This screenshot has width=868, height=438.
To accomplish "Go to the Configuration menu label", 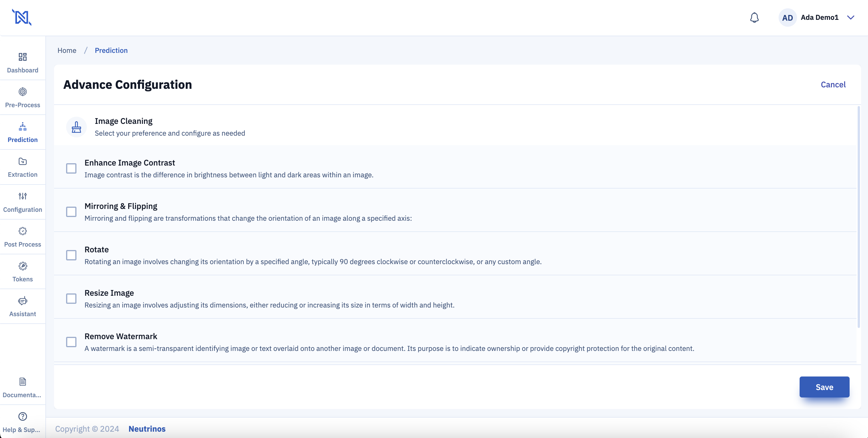I will pyautogui.click(x=23, y=210).
